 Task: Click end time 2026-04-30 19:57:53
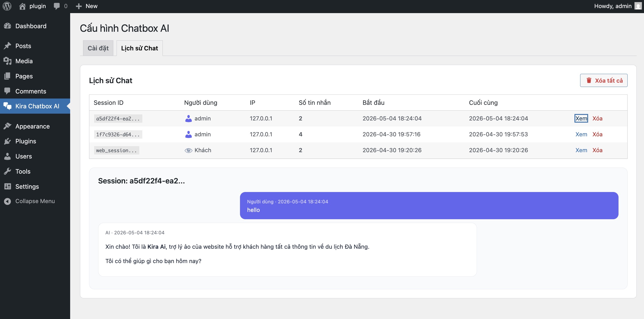coord(498,134)
